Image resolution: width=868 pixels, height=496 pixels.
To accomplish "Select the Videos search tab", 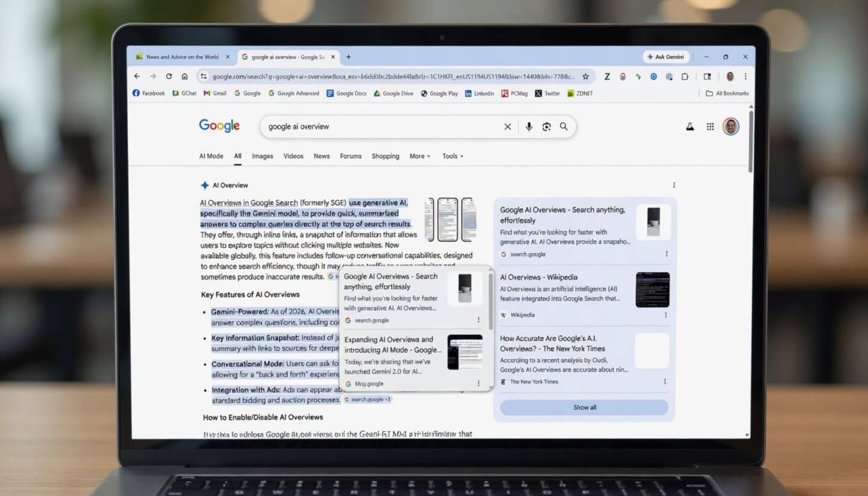I will pyautogui.click(x=294, y=156).
